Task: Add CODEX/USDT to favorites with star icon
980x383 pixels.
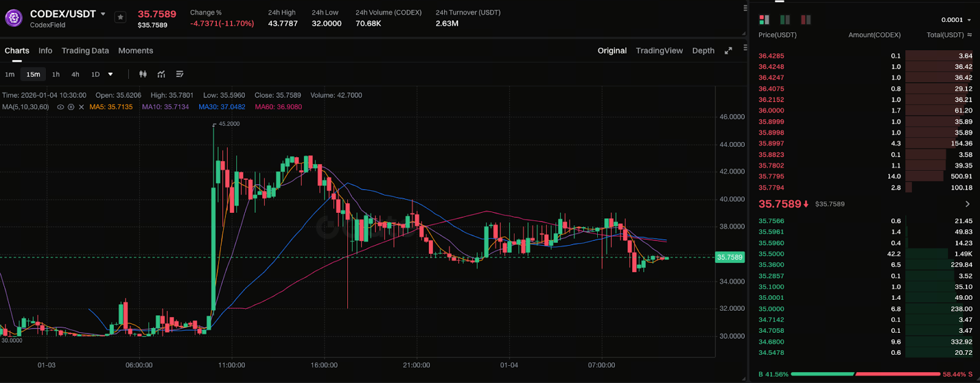Action: [121, 17]
